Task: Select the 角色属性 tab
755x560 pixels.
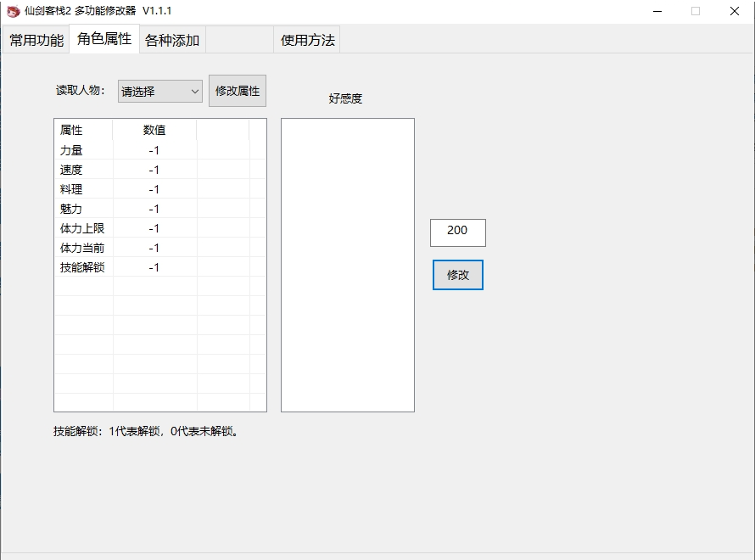Action: tap(104, 38)
